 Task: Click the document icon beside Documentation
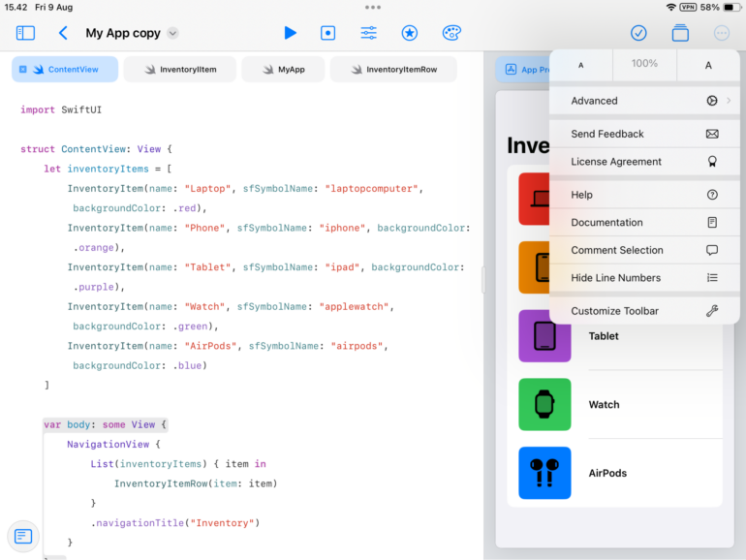[x=712, y=222]
